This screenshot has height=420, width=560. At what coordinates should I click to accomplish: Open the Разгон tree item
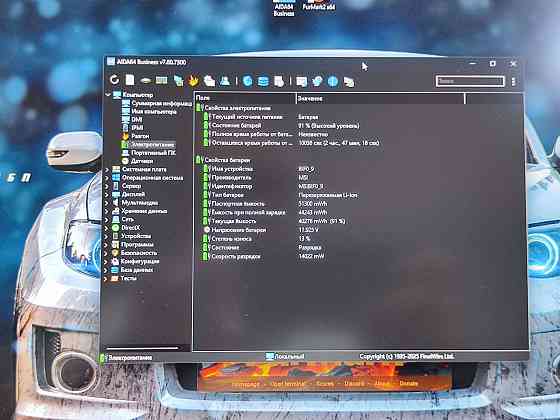click(x=140, y=136)
